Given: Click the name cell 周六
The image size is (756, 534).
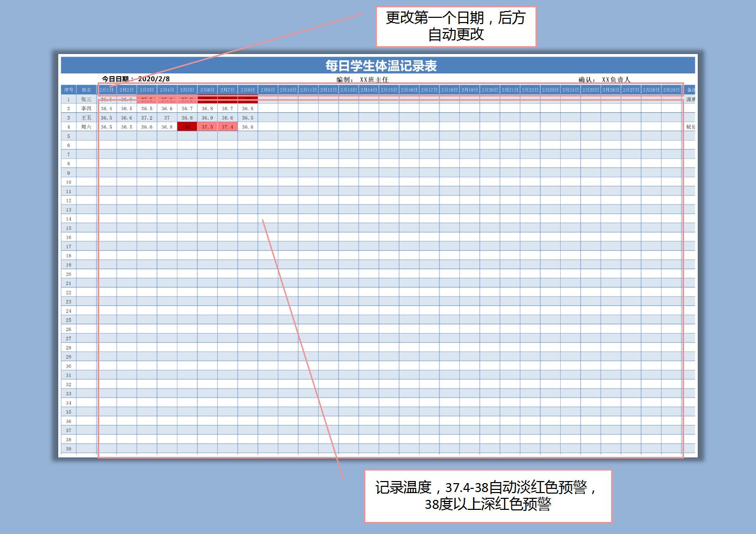Looking at the screenshot, I should click(x=87, y=127).
